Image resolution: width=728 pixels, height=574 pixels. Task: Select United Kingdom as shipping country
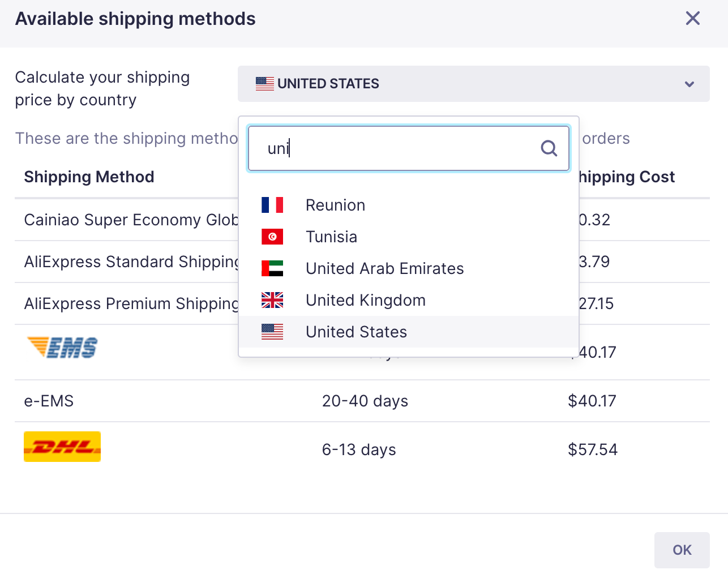click(365, 300)
